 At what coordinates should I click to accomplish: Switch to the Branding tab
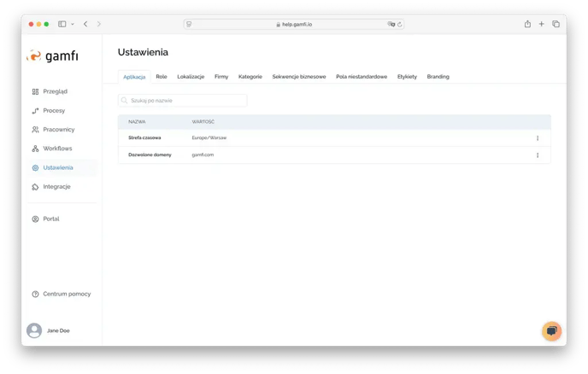coord(438,77)
